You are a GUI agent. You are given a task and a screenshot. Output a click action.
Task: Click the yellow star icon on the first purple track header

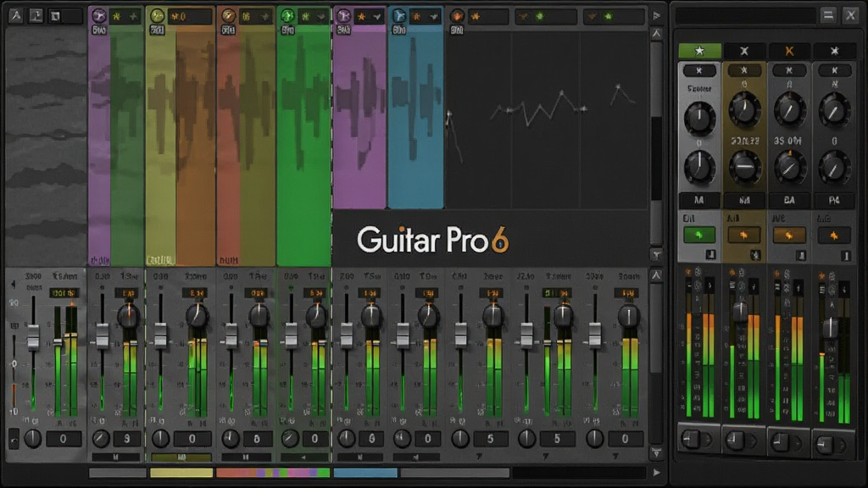[116, 17]
